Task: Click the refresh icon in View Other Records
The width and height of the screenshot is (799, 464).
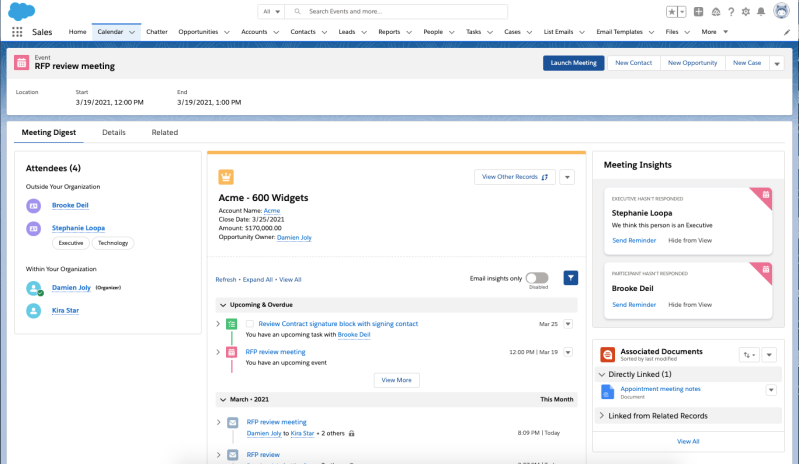Action: pyautogui.click(x=544, y=177)
